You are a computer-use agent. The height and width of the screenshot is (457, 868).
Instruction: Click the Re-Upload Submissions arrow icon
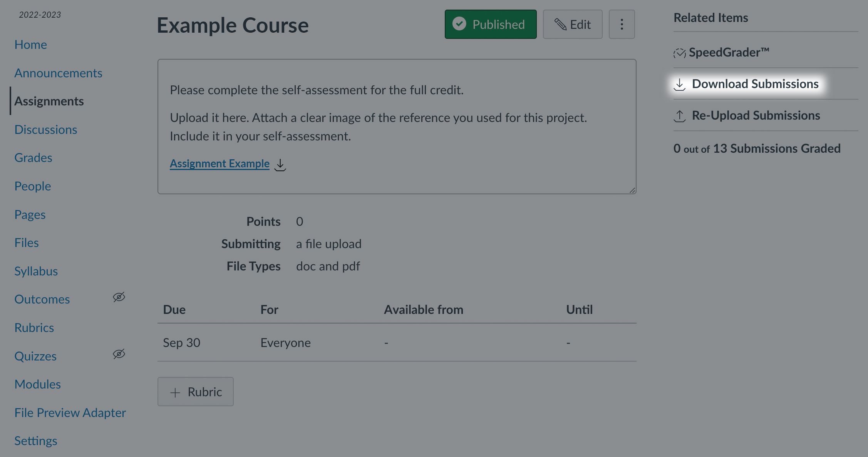[x=680, y=116]
